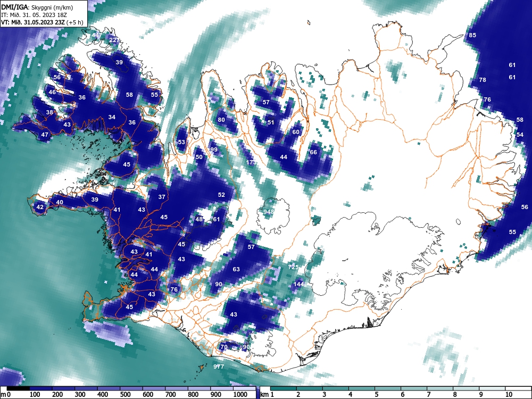Select the visibility value 53
The width and height of the screenshot is (532, 399).
181,142
